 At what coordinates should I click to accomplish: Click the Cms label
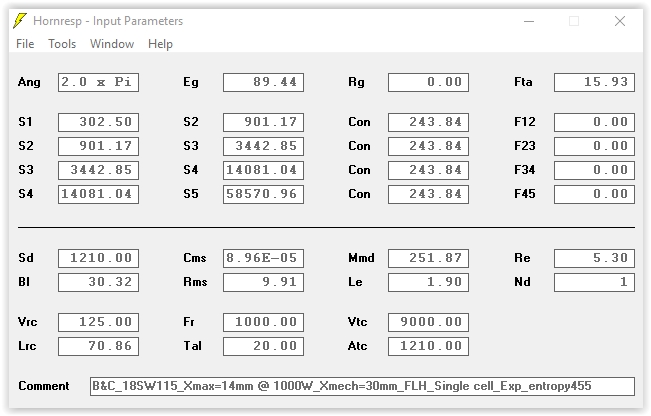[x=194, y=258]
